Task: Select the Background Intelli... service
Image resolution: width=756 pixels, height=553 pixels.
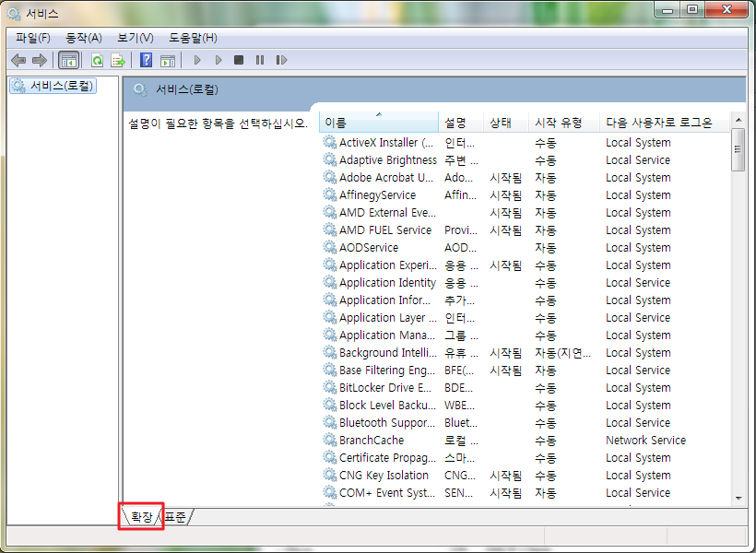Action: tap(388, 352)
